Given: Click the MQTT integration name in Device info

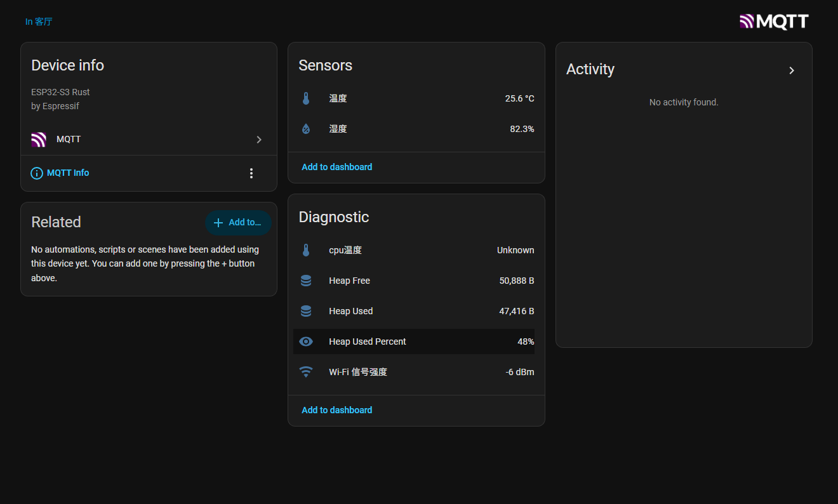Looking at the screenshot, I should coord(69,139).
